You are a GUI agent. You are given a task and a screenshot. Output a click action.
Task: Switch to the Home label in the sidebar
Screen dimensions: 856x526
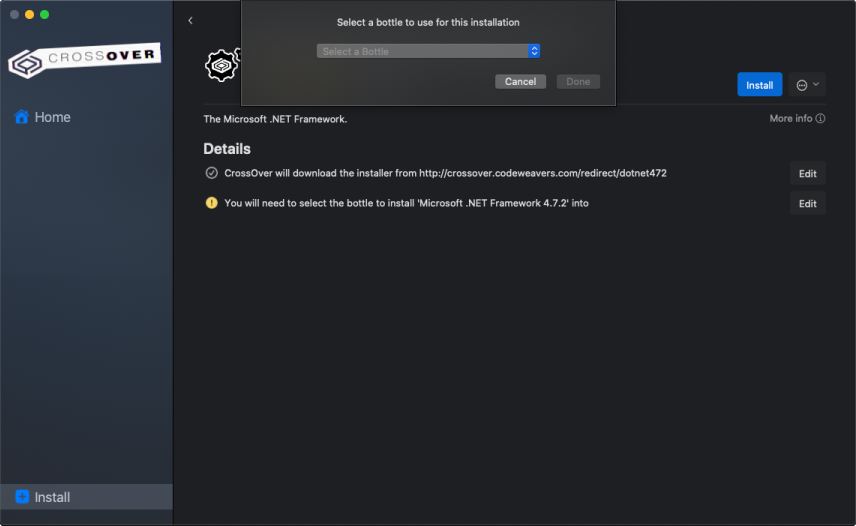[x=52, y=117]
